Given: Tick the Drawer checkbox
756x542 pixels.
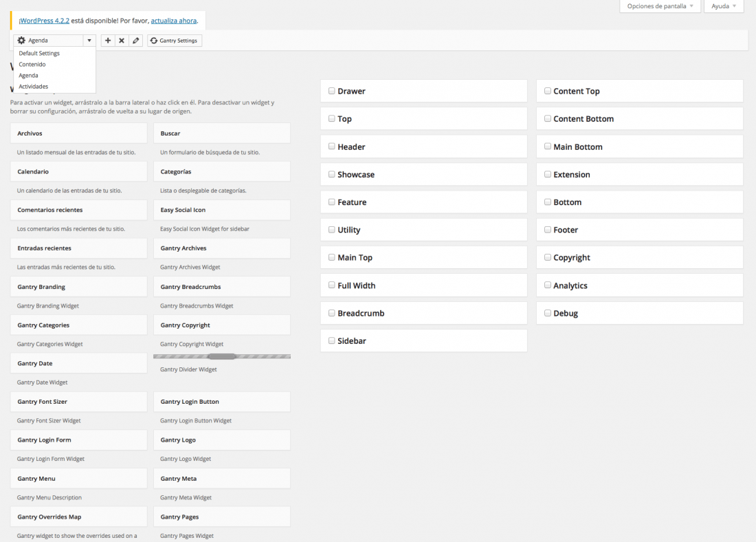Looking at the screenshot, I should pos(332,91).
